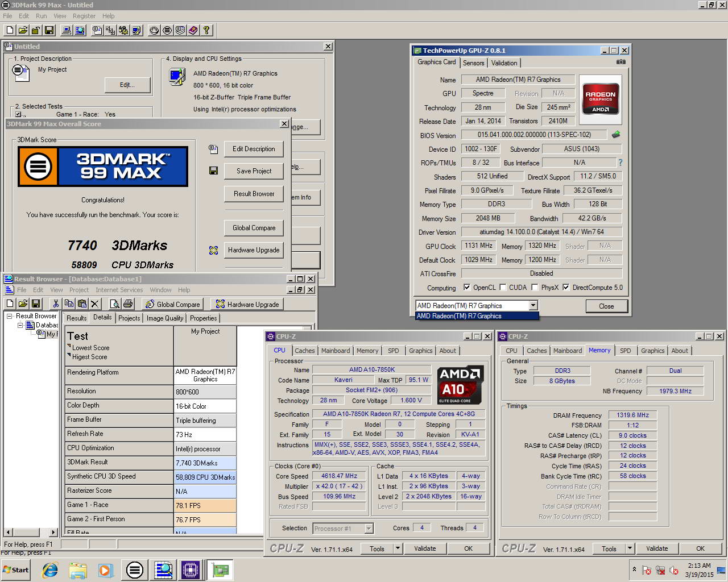Screen dimensions: 728x582
Task: Click Hardware Upgrade button in score dialog
Action: coord(254,250)
